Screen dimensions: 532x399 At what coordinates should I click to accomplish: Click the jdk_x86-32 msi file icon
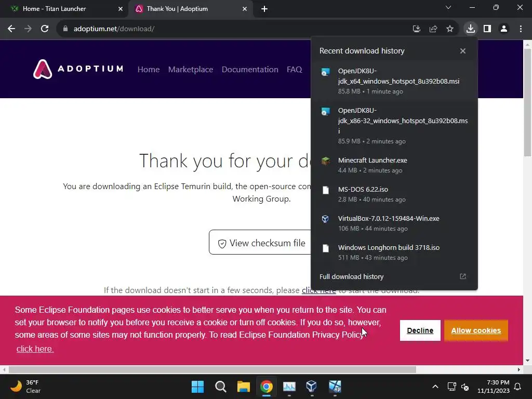click(x=325, y=112)
